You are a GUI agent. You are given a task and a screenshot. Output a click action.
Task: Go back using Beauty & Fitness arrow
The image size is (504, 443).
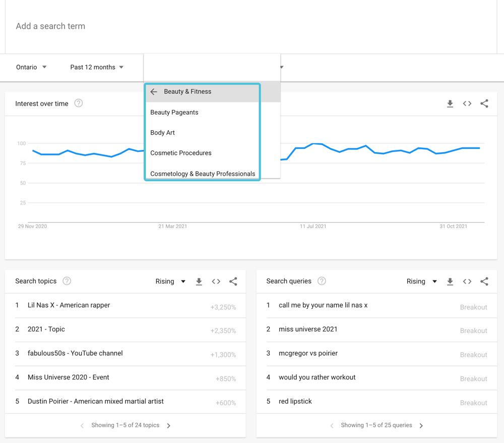[x=154, y=92]
